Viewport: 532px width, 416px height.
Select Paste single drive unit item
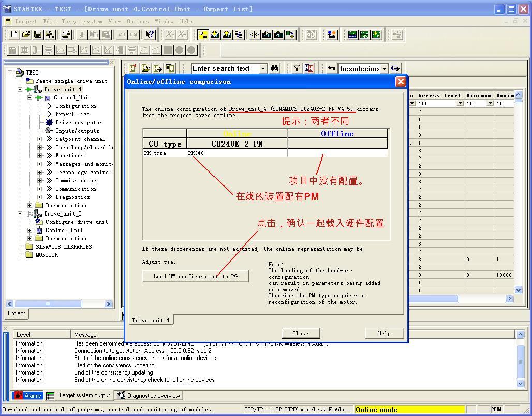(71, 81)
